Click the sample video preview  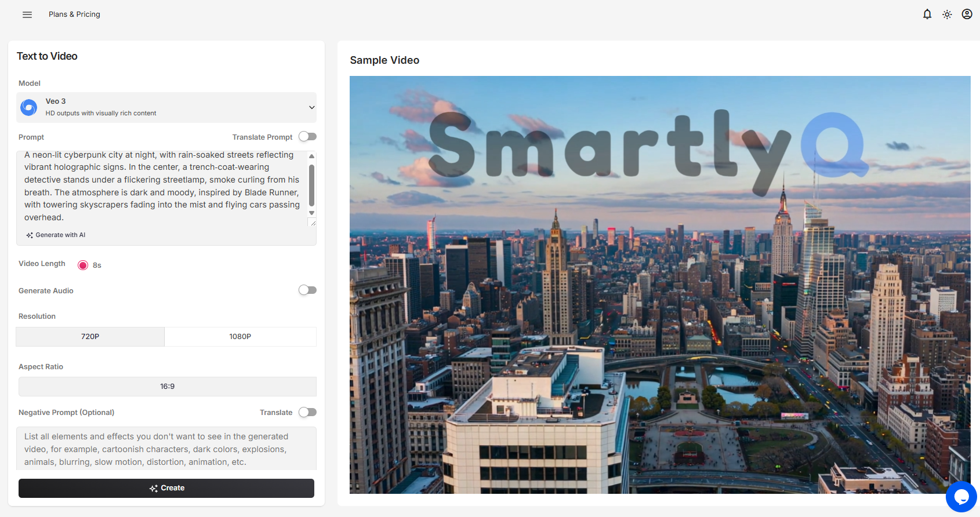(660, 285)
